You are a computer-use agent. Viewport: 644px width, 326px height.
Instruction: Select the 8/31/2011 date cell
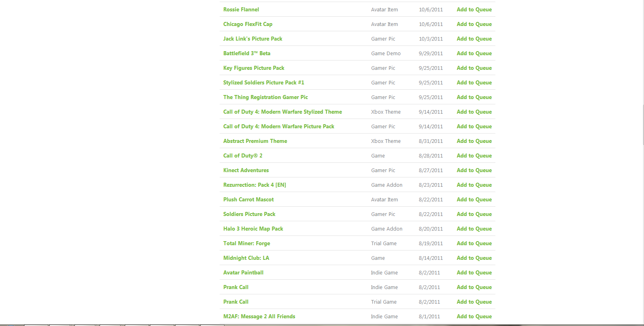pyautogui.click(x=431, y=141)
